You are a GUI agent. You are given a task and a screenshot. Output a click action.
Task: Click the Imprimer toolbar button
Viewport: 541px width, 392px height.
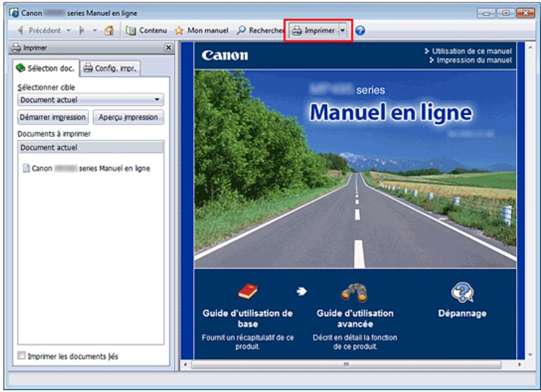tap(314, 30)
